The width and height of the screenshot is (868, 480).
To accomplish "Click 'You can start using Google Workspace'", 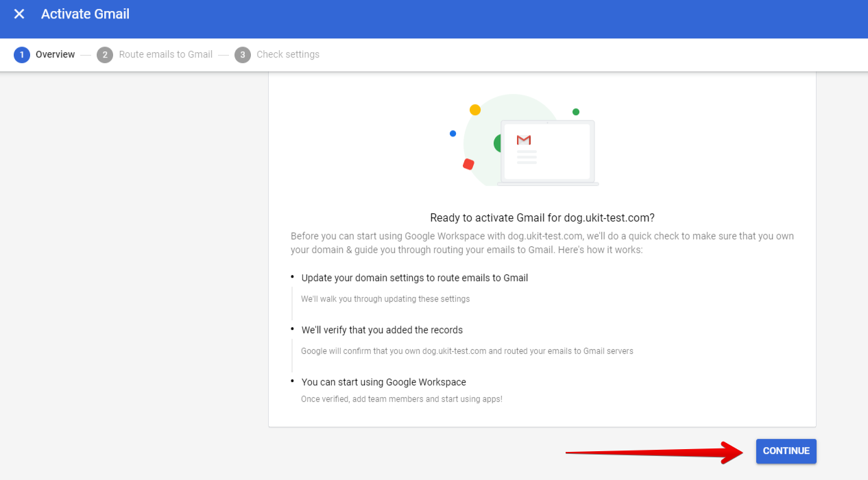I will (384, 382).
